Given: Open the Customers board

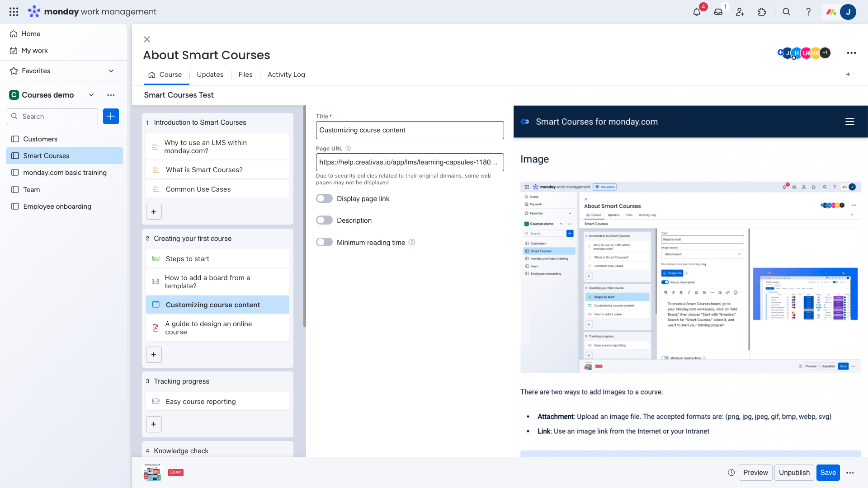Looking at the screenshot, I should [64, 139].
